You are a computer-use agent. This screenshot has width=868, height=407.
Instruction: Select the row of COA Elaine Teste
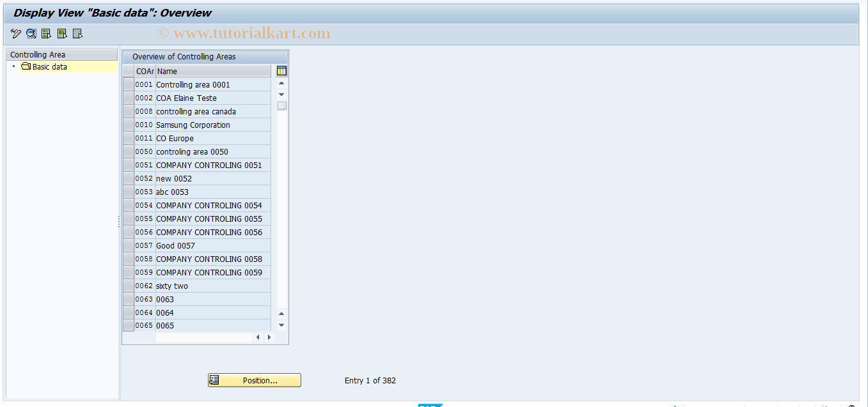[129, 98]
